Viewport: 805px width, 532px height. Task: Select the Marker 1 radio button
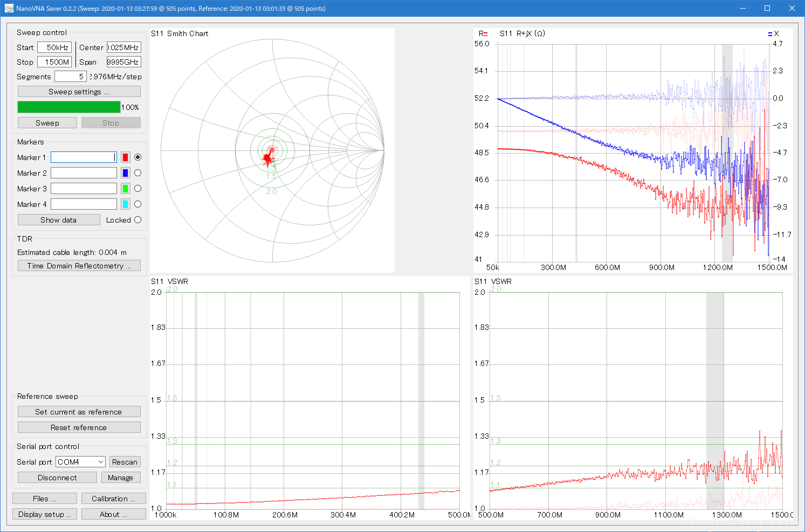click(x=137, y=157)
